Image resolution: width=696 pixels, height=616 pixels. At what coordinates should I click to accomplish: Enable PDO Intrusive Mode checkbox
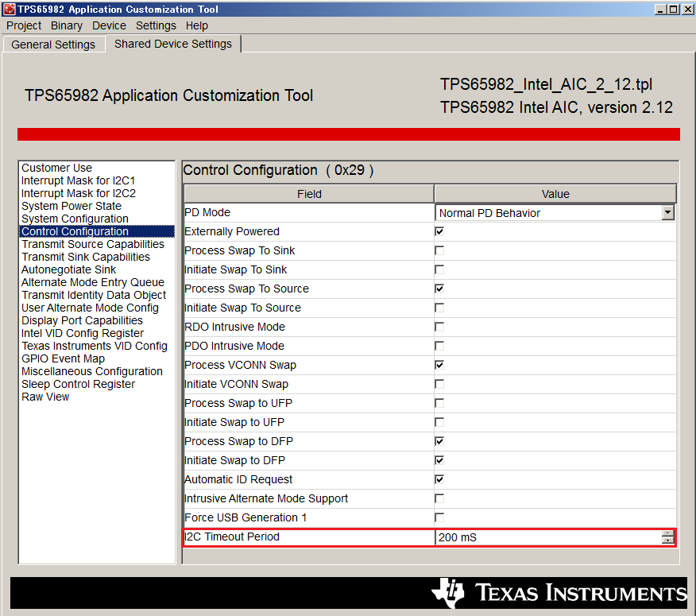click(x=439, y=346)
